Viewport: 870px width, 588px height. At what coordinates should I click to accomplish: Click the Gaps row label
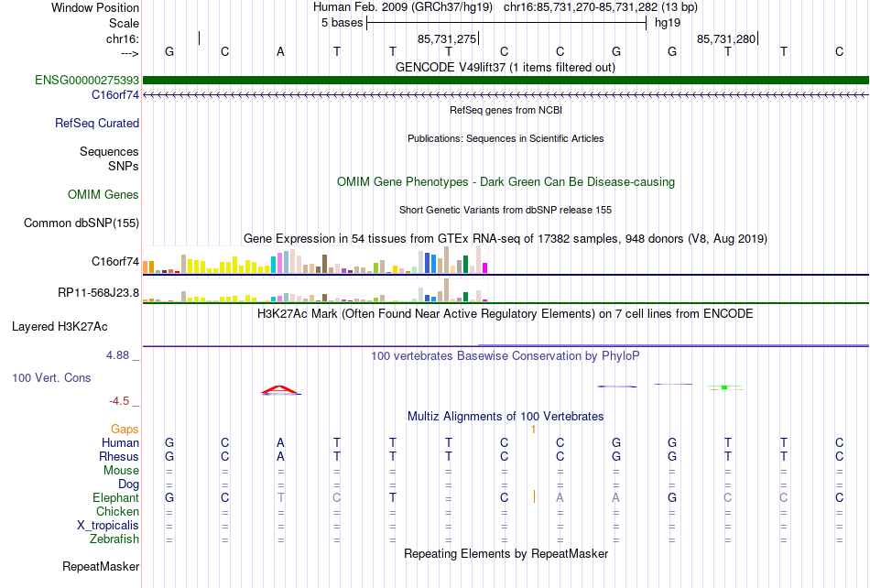[x=125, y=429]
